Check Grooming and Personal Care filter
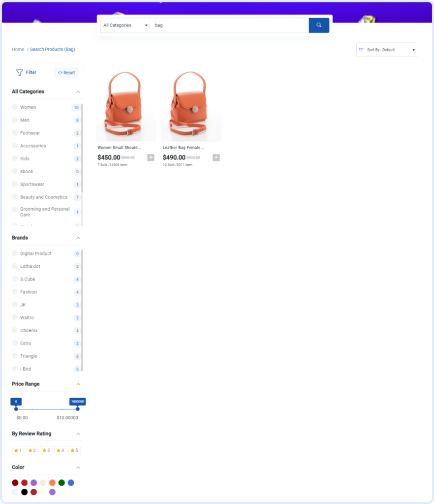The image size is (434, 504). tap(15, 210)
